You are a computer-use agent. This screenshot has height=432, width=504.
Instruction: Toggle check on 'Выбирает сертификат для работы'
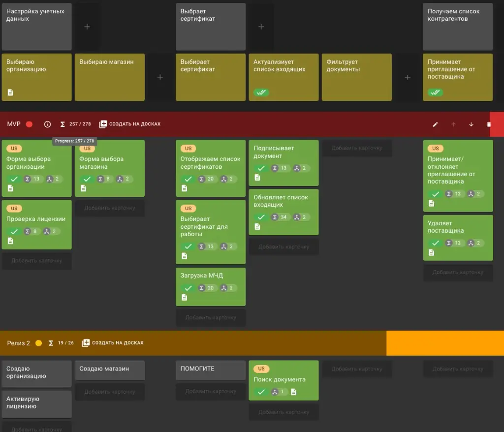(x=189, y=247)
